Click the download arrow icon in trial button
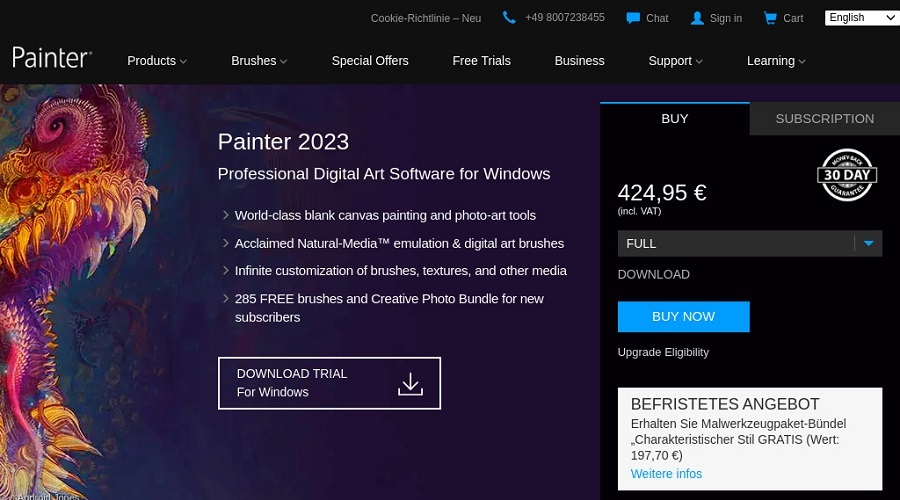The image size is (900, 500). 410,384
